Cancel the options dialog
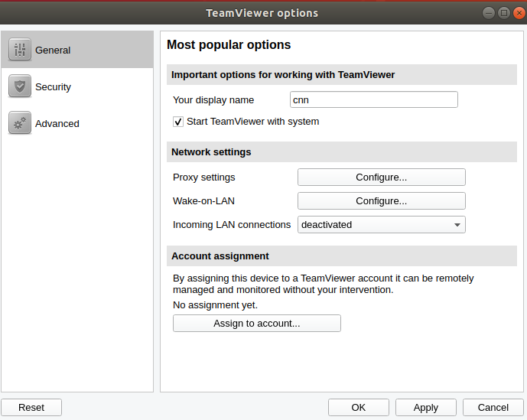The width and height of the screenshot is (527, 420). click(x=493, y=407)
